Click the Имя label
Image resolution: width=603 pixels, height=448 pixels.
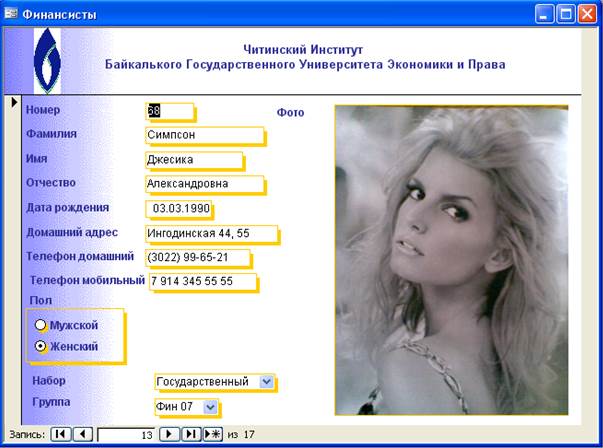point(37,158)
